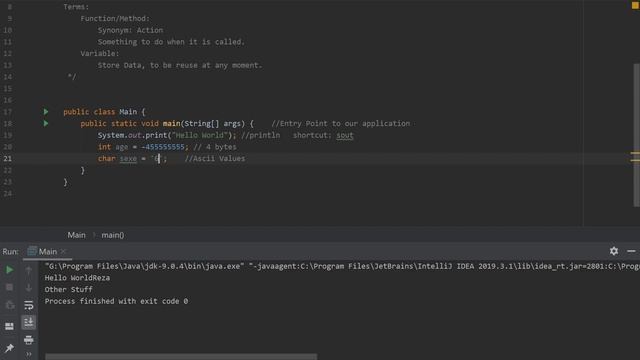Hide the Run tool window

coord(631,251)
